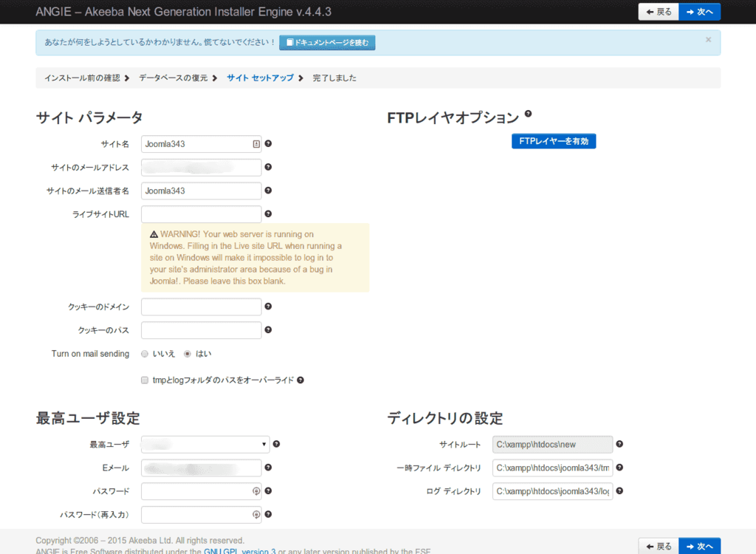Enable tmpとlogフォルダのパスをオーバーライド checkbox
This screenshot has width=756, height=554.
tap(145, 380)
